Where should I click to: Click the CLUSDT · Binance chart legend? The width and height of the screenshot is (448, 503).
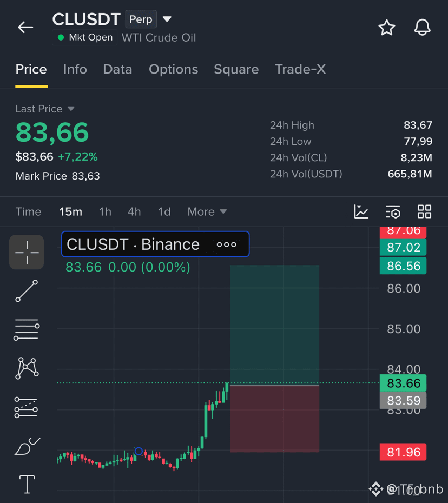(155, 244)
